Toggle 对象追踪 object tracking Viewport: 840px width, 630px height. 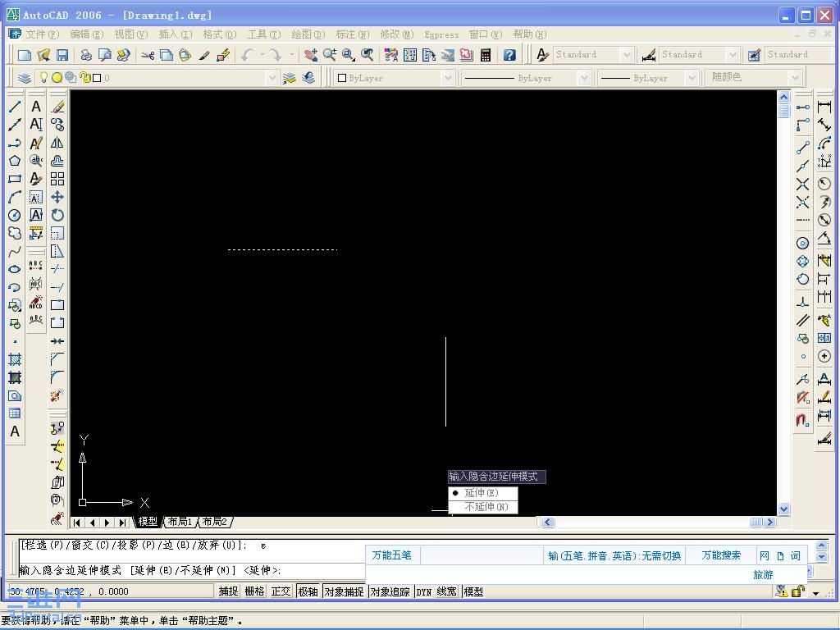coord(390,591)
